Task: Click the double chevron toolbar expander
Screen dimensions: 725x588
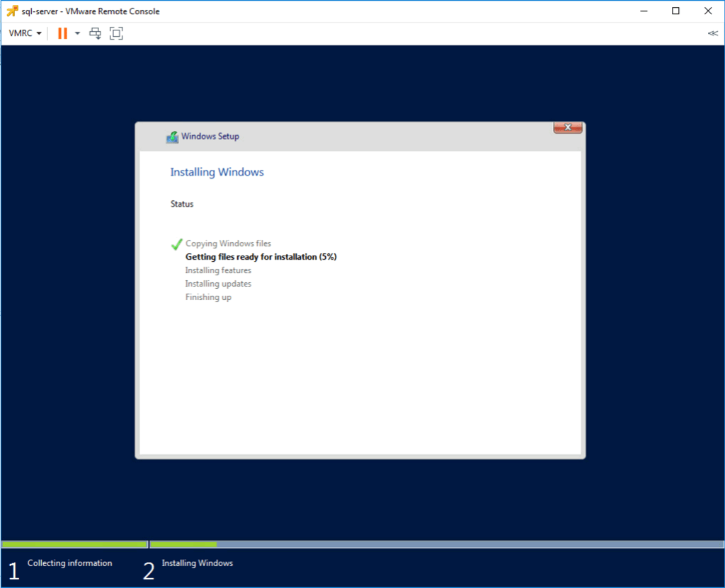Action: 712,33
